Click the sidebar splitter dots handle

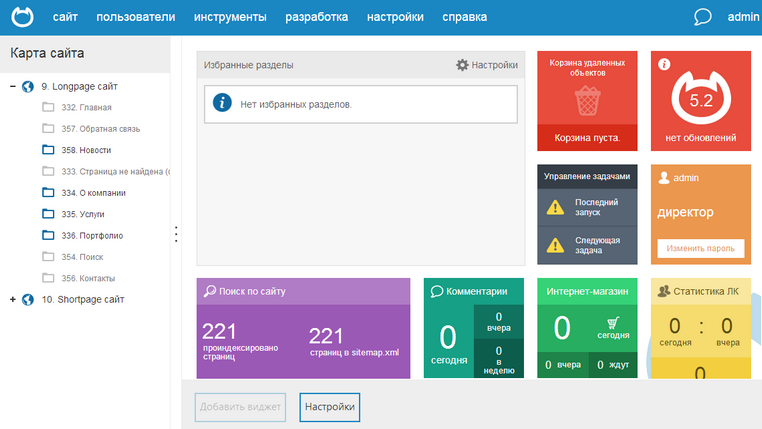coord(176,234)
